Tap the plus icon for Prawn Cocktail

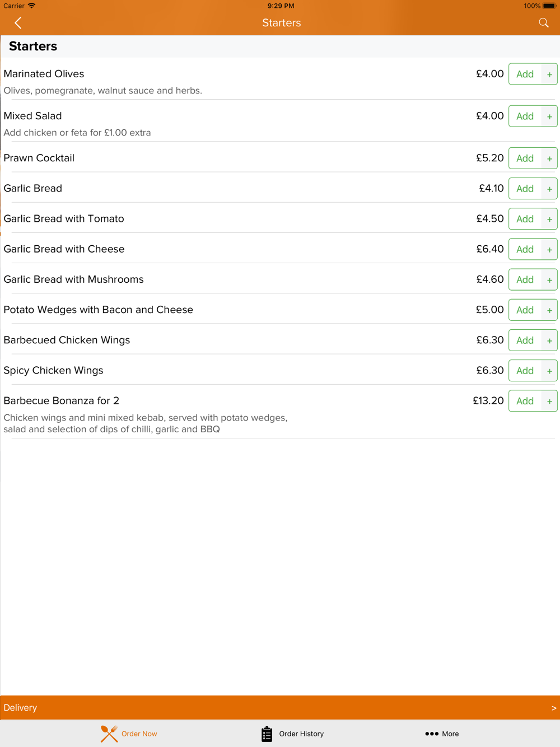[549, 158]
